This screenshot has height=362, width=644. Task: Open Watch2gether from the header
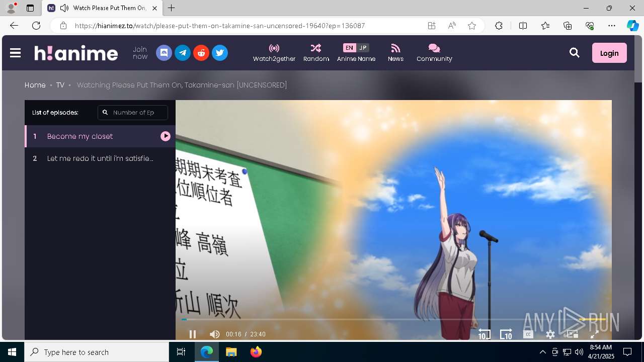[274, 53]
